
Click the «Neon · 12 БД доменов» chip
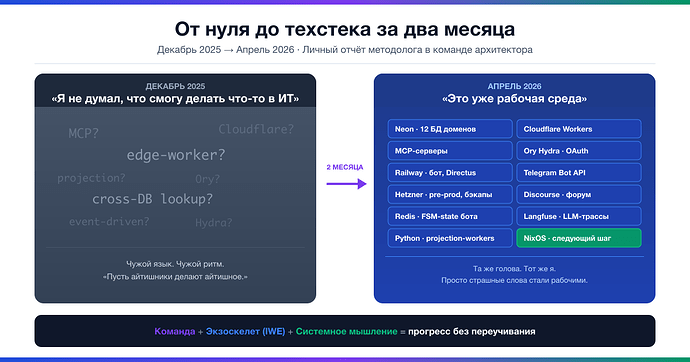tap(450, 129)
